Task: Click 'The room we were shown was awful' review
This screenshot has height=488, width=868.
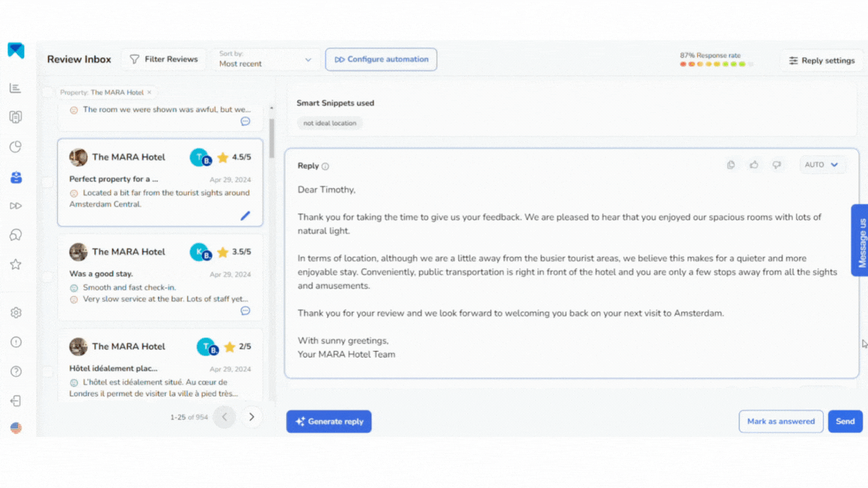Action: 167,109
